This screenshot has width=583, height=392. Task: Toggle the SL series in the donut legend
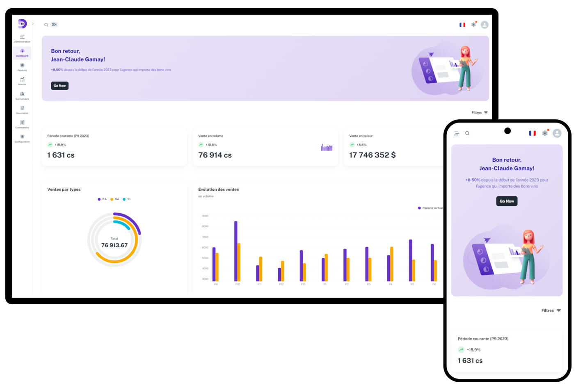pyautogui.click(x=127, y=199)
